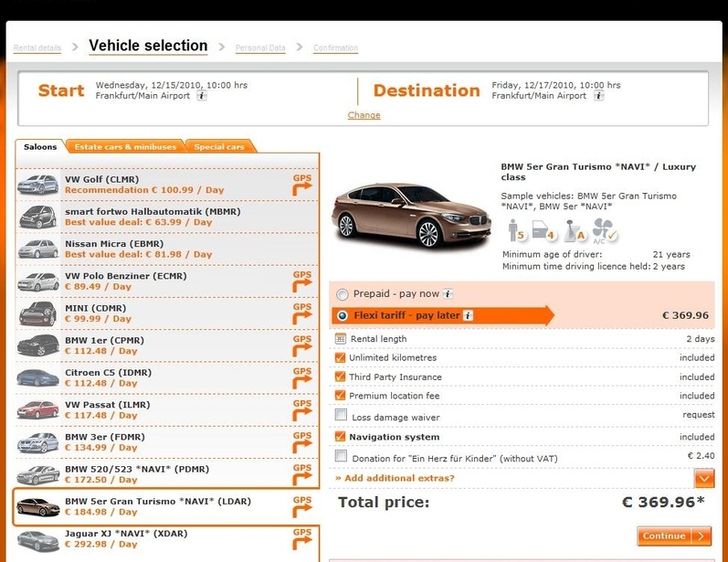Select the smart fortwo Halbautomatik vehicle row

tap(167, 217)
